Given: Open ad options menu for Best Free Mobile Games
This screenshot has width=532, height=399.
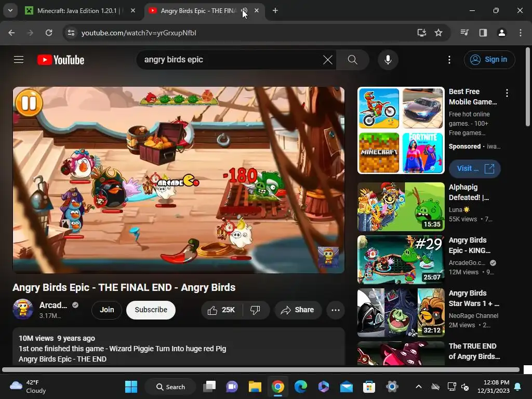Looking at the screenshot, I should pyautogui.click(x=507, y=93).
